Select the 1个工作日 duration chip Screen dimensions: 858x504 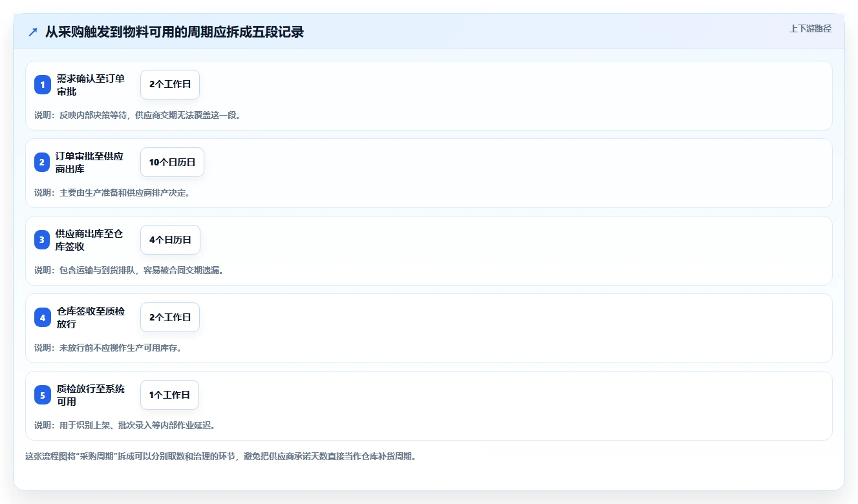[x=169, y=395]
